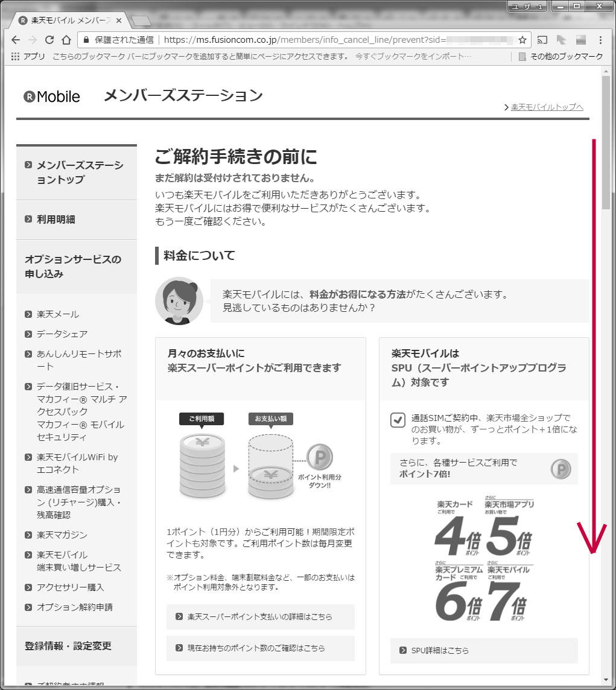Viewport: 616px width, 690px height.
Task: Open その他のブックマーク folder
Action: [x=560, y=56]
